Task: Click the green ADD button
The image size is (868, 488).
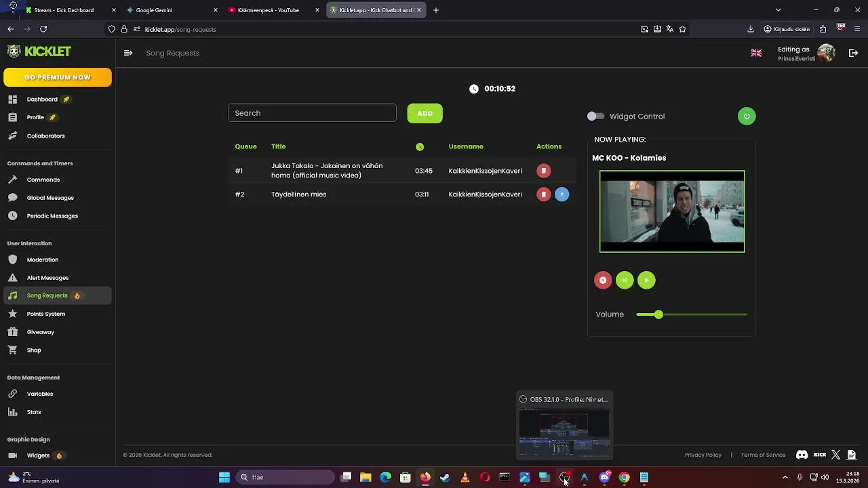Action: (x=425, y=113)
